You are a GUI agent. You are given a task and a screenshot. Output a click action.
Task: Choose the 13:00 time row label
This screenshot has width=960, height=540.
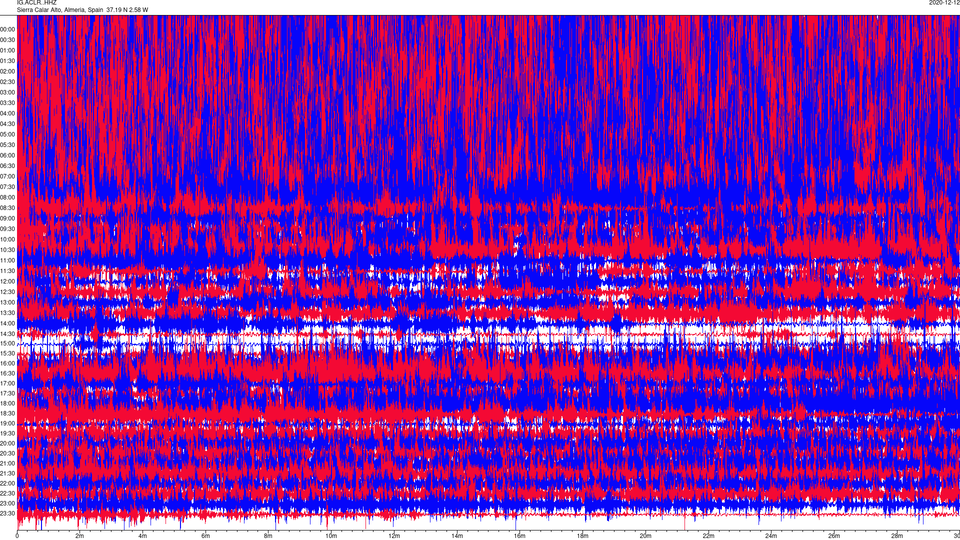click(8, 302)
